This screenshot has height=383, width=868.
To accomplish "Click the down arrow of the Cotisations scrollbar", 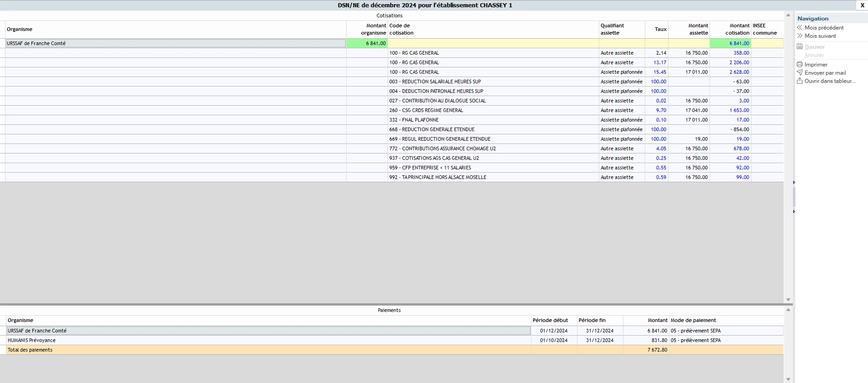I will pos(788,300).
